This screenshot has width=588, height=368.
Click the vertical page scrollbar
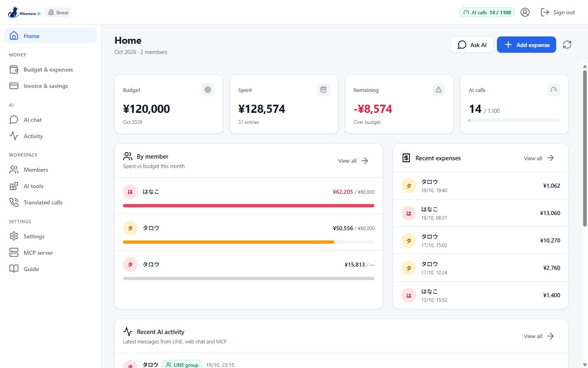tap(585, 148)
